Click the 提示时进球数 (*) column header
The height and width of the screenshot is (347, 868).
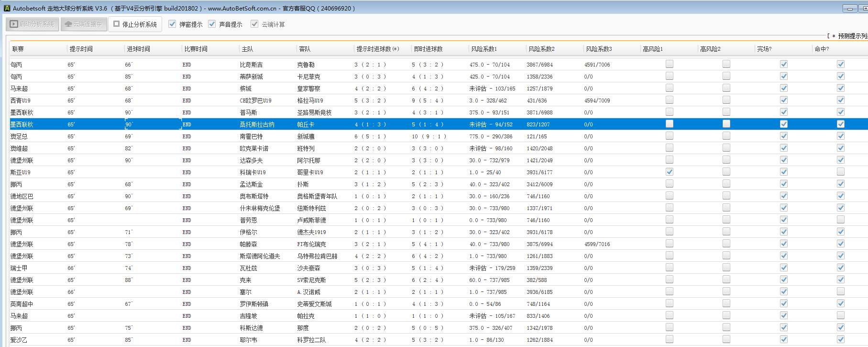[x=377, y=49]
